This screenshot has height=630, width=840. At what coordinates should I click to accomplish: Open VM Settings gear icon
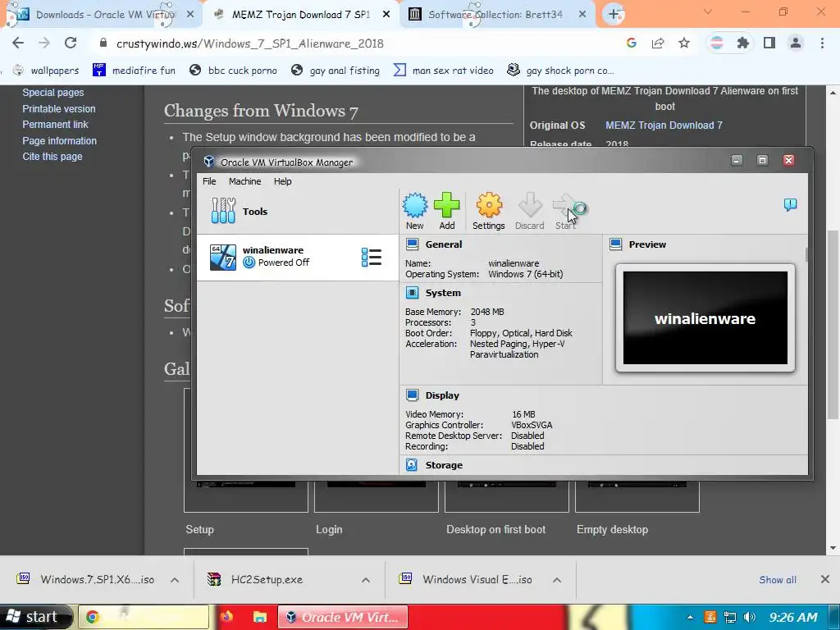[489, 211]
